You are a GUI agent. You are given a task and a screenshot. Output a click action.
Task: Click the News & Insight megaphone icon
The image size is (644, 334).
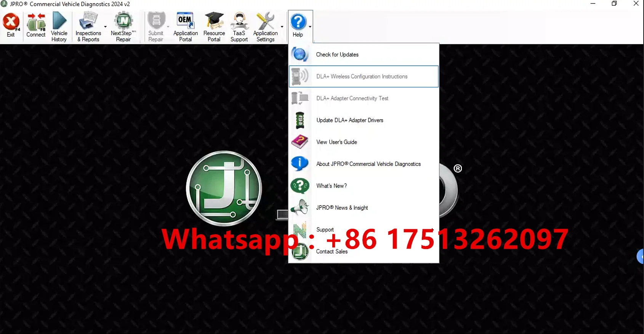[300, 208]
